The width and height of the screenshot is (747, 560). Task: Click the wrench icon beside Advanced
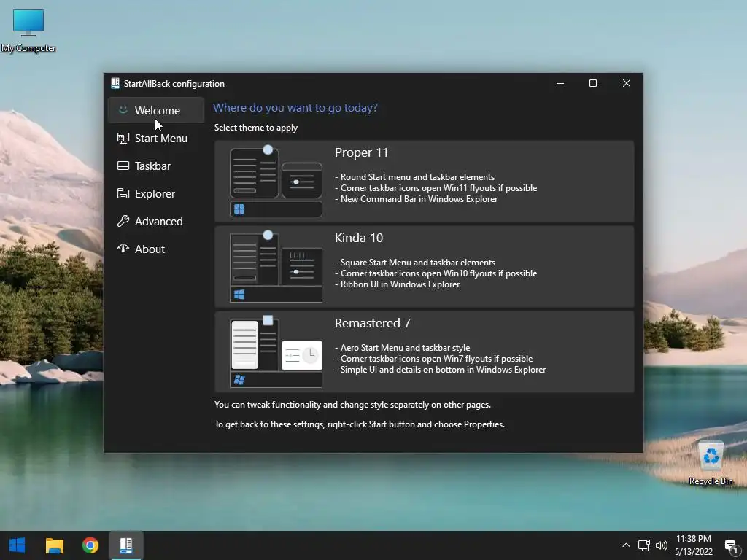pyautogui.click(x=123, y=221)
